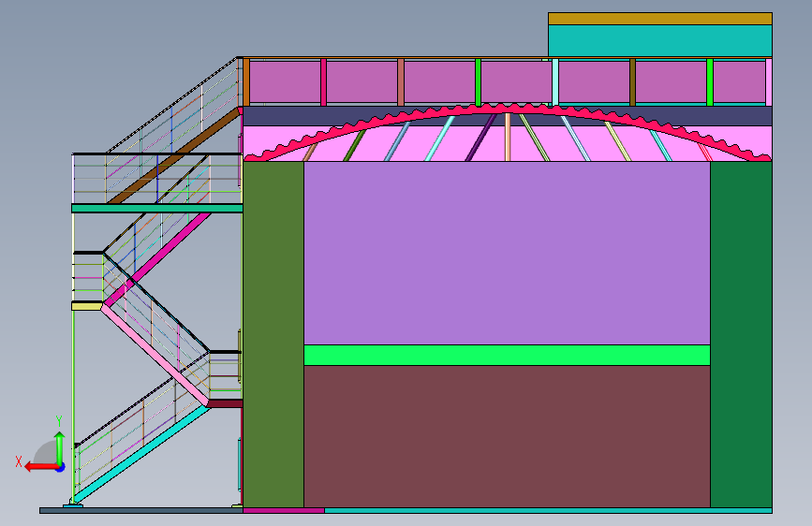
Task: Pick the dark red lower landing
Action: point(226,403)
